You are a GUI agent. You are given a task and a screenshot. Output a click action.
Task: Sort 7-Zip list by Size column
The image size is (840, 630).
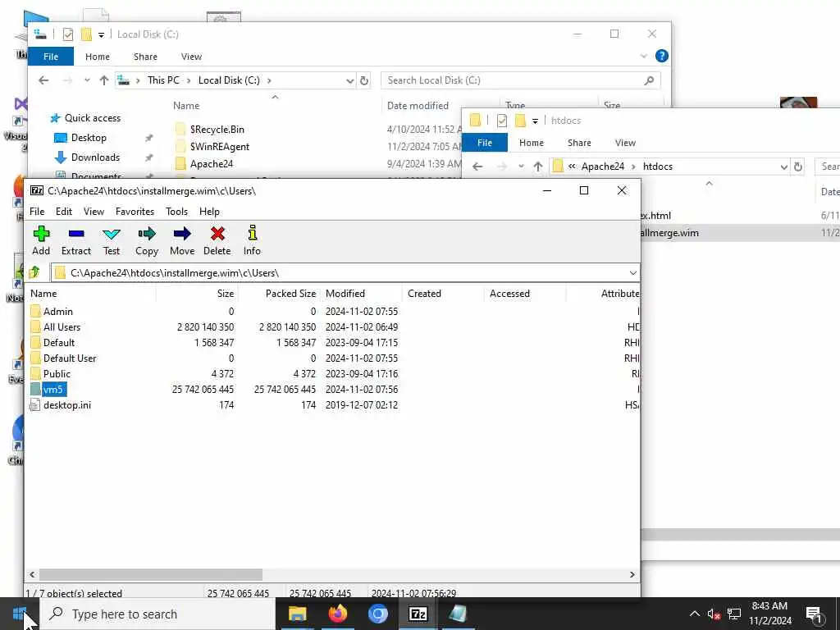click(x=197, y=294)
